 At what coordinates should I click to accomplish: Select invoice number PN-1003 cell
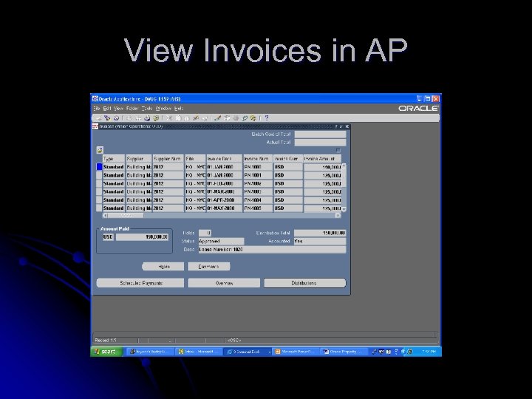258,191
